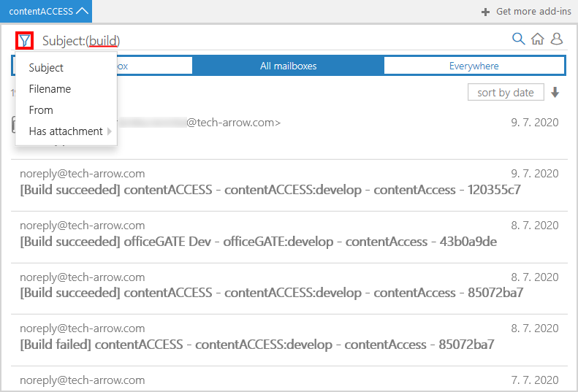The width and height of the screenshot is (578, 392).
Task: Click the plus icon beside Get more add-ins
Action: click(x=485, y=12)
